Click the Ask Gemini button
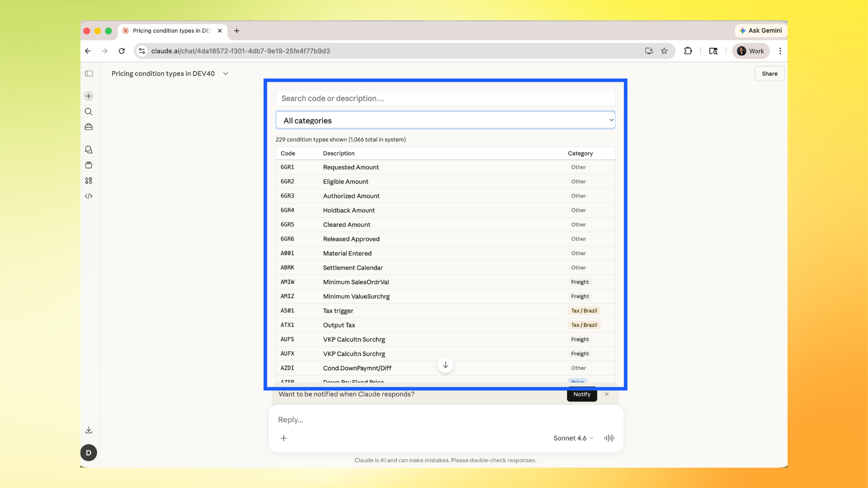Viewport: 868px width, 488px height. click(x=760, y=31)
